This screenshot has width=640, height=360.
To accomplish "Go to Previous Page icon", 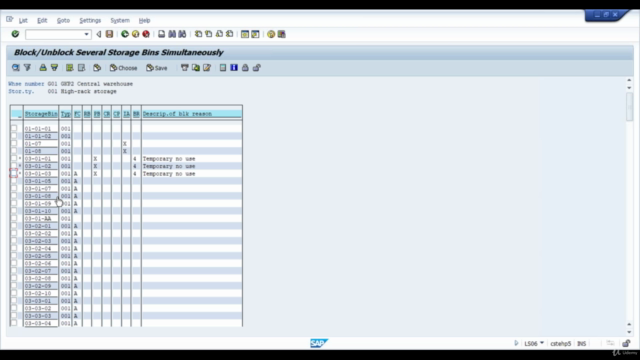I will (209, 34).
